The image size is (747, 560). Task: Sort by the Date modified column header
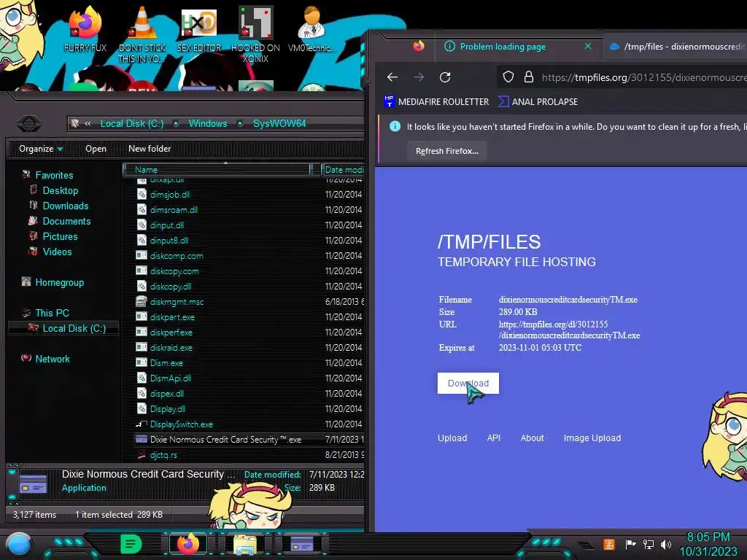343,169
